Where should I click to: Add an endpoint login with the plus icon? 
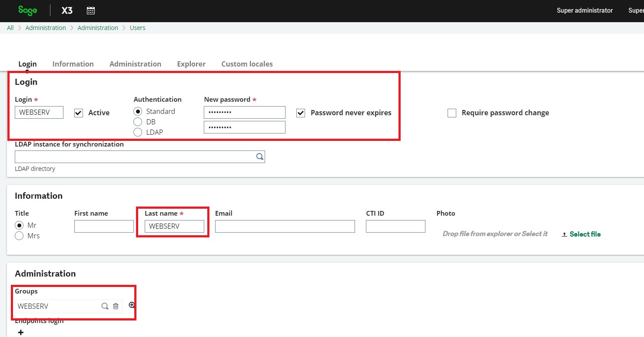(20, 332)
